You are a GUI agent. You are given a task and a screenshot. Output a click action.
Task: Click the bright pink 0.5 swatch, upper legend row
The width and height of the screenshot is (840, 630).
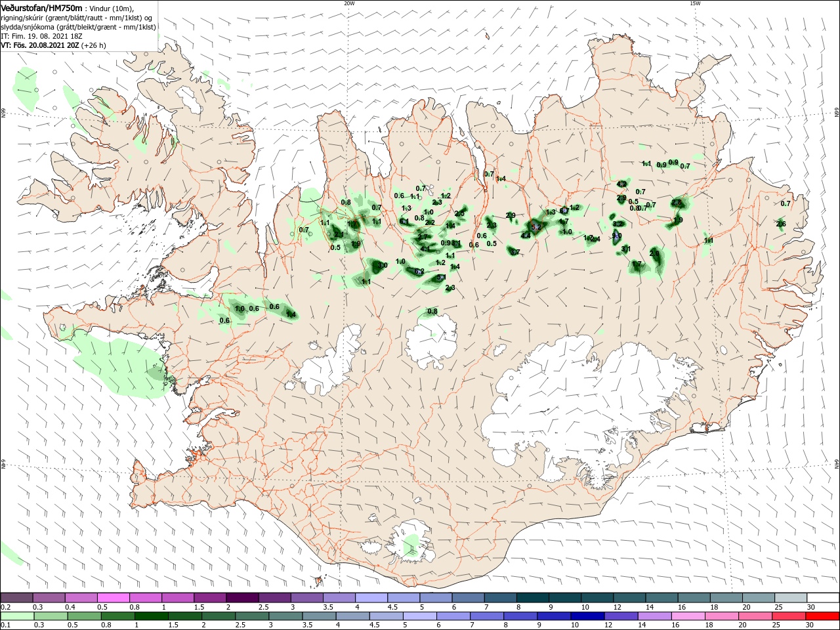(x=113, y=597)
